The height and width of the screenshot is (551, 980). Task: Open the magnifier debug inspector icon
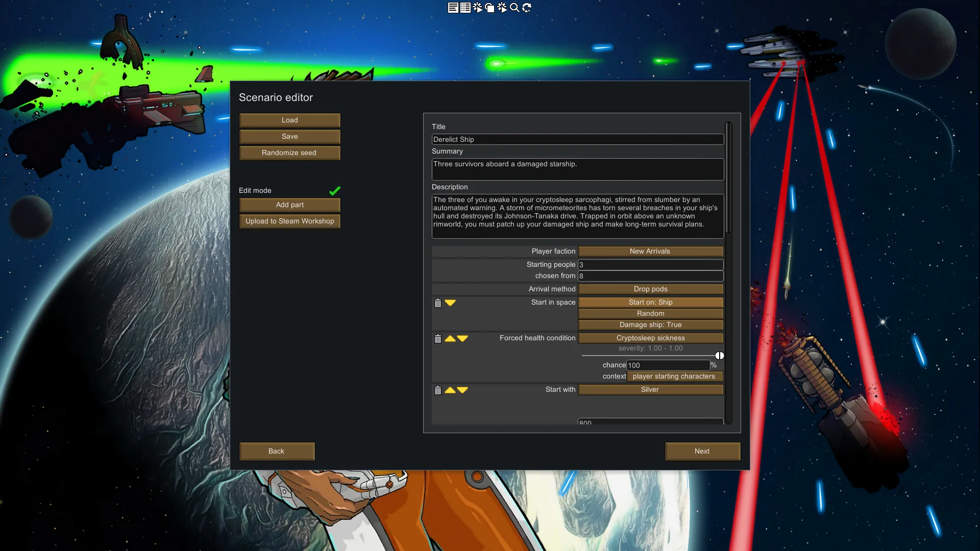[514, 8]
